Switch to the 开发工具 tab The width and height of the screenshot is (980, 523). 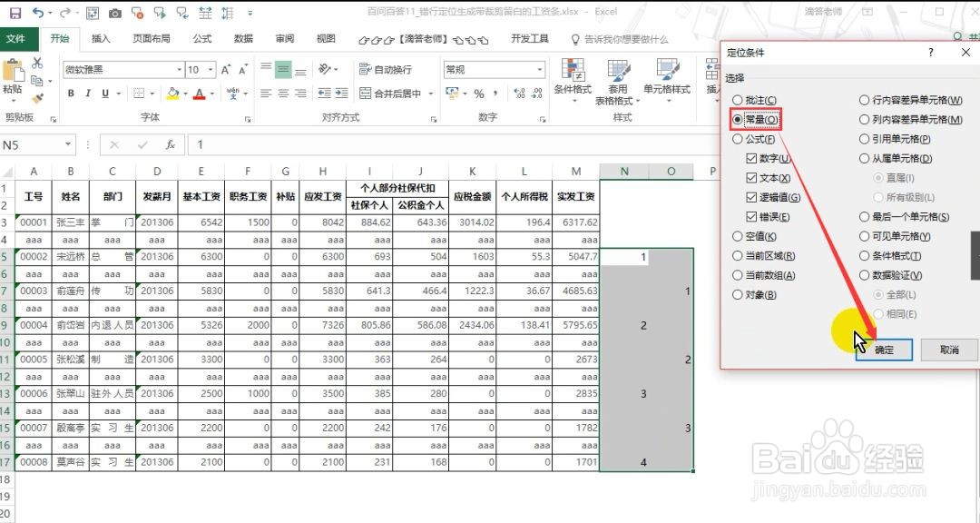click(x=529, y=39)
